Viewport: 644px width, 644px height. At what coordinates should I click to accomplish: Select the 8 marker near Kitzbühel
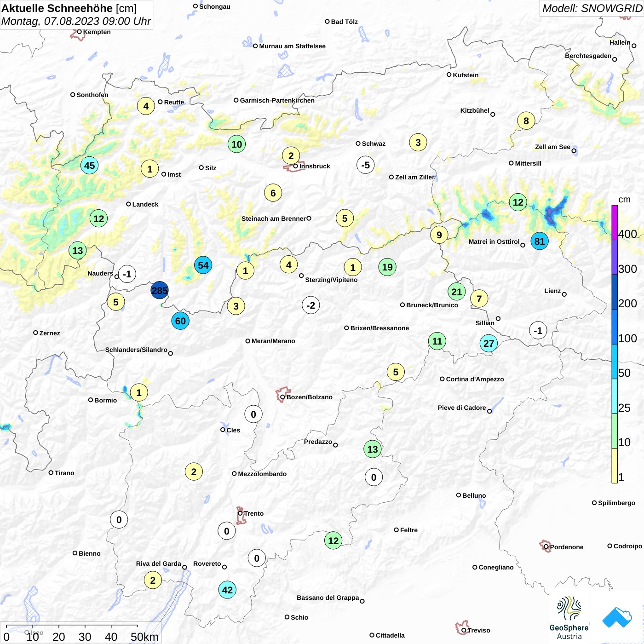pyautogui.click(x=526, y=121)
